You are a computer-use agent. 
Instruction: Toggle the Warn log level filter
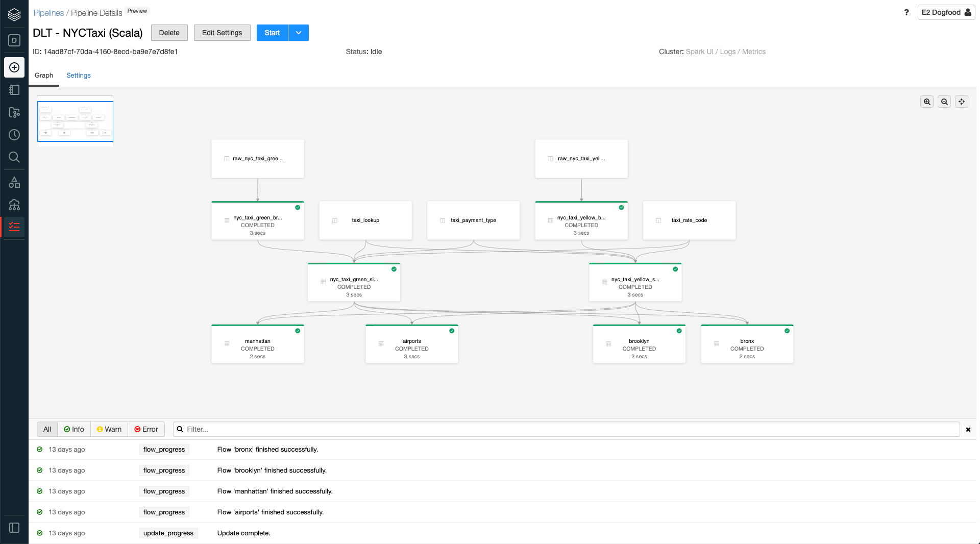[109, 429]
